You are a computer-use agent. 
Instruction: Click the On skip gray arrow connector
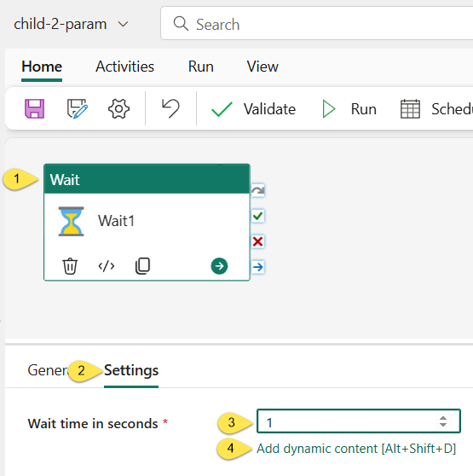pyautogui.click(x=258, y=190)
